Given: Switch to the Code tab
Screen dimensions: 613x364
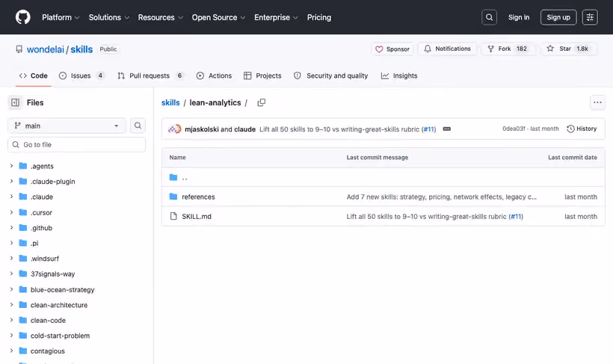Looking at the screenshot, I should click(x=33, y=75).
